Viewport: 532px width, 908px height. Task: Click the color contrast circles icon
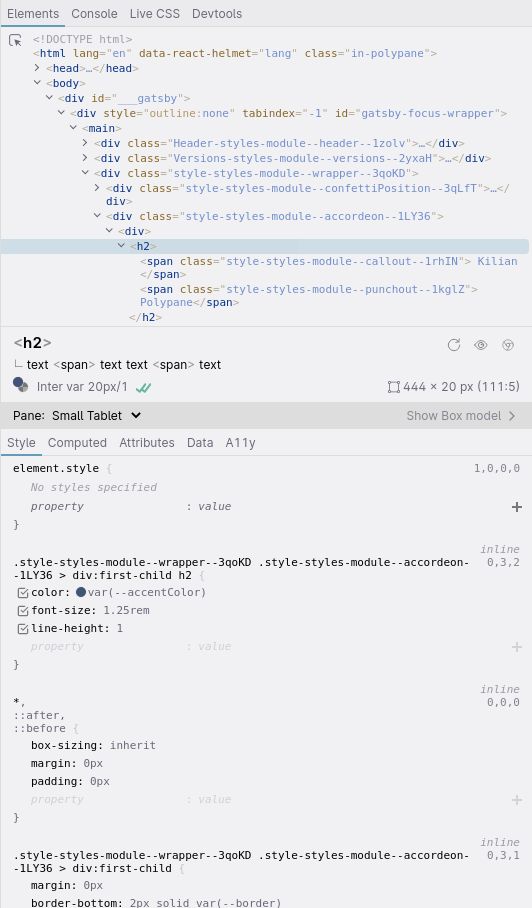point(21,385)
